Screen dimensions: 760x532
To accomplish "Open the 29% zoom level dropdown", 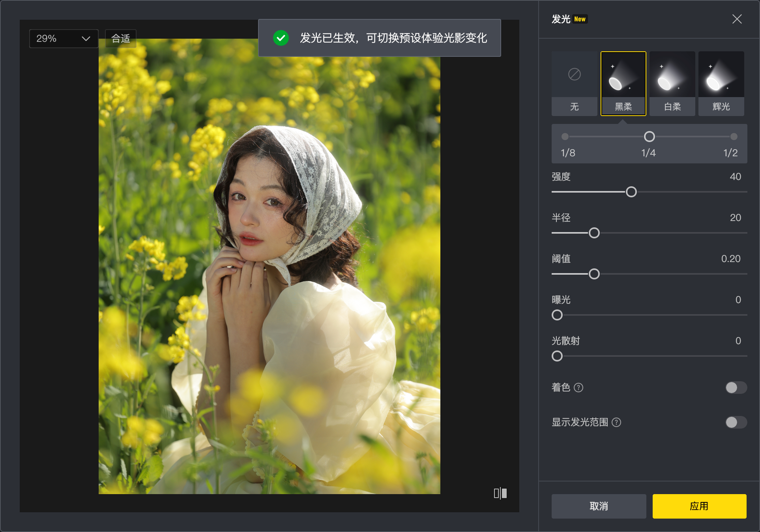I will (63, 38).
